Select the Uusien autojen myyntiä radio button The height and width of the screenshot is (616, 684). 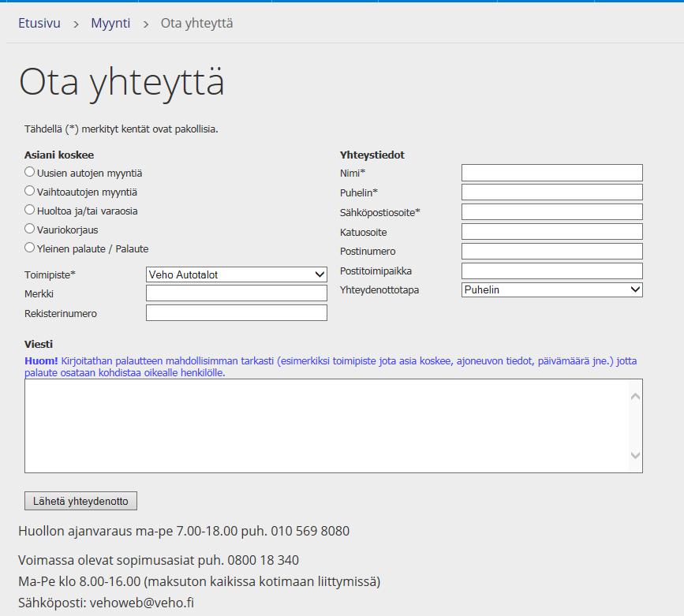click(29, 172)
